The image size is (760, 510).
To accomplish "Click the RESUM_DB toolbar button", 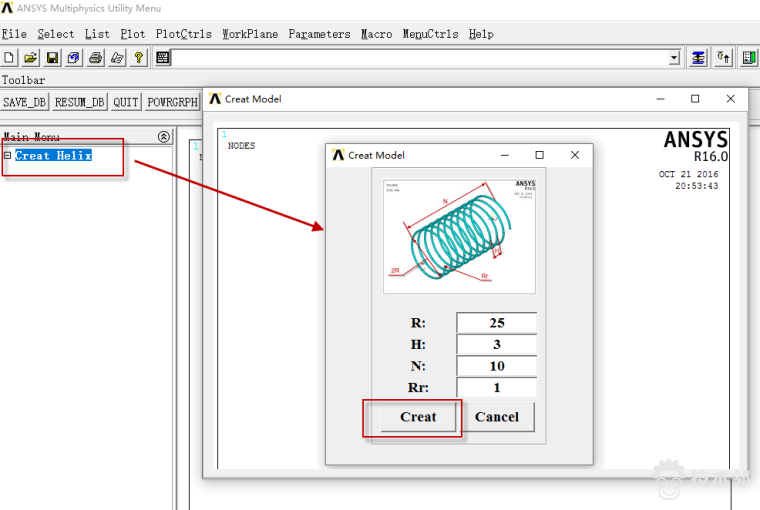I will (79, 102).
